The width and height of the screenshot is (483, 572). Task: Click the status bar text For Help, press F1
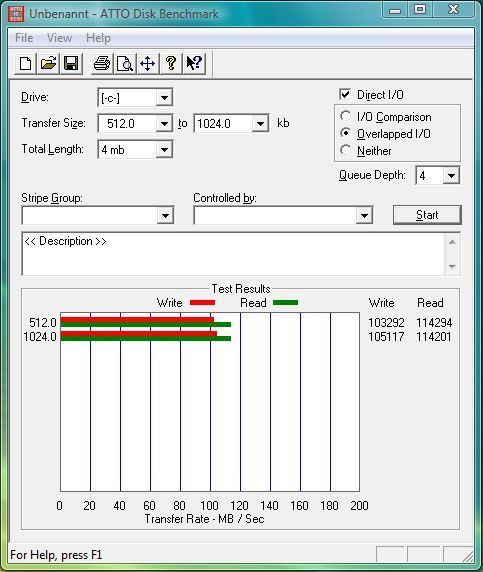pyautogui.click(x=56, y=555)
